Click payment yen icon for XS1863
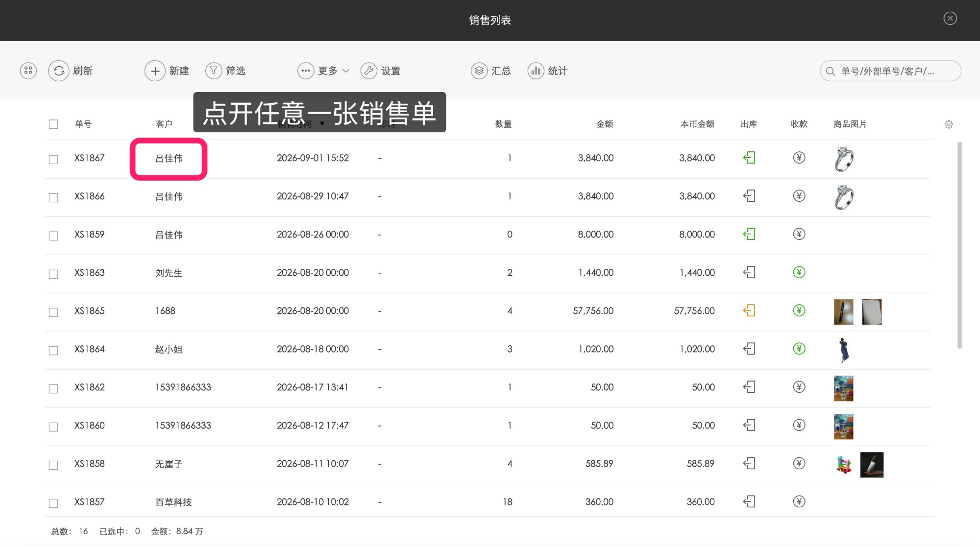Screen dimensions: 980x546 point(799,272)
